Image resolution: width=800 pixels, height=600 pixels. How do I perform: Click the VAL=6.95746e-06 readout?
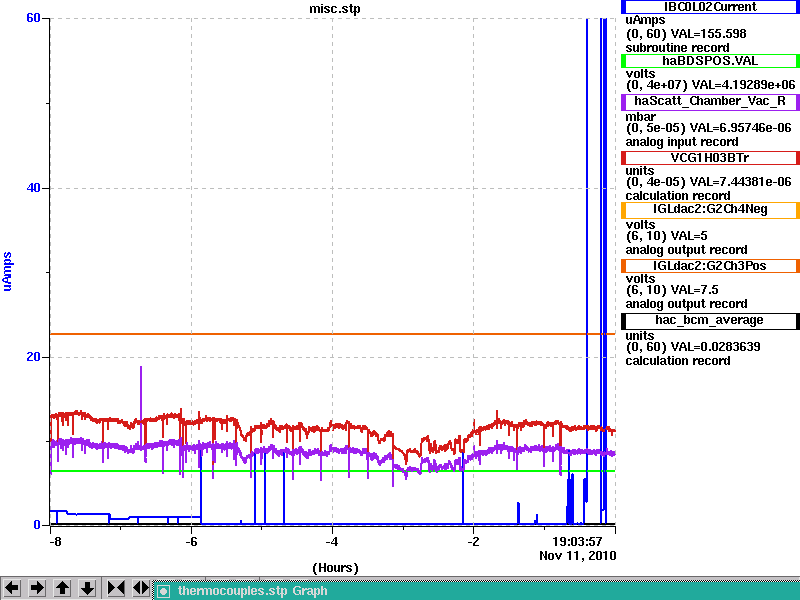click(740, 128)
